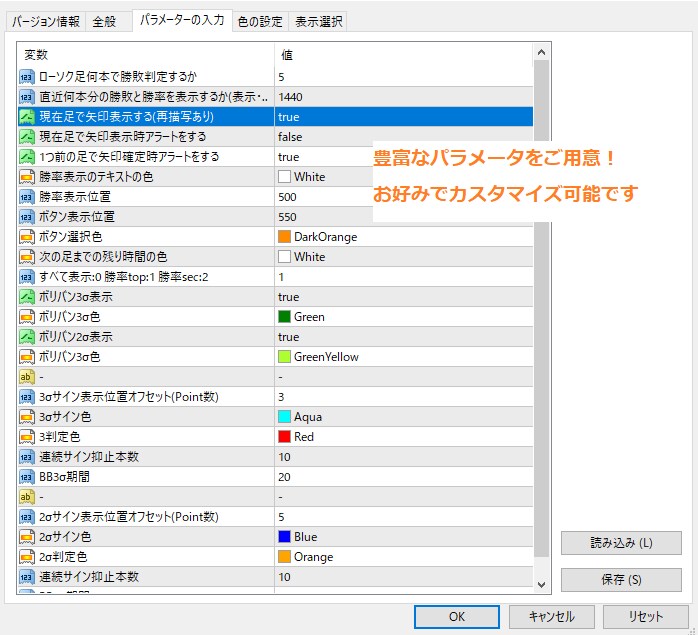Select bool icon for 1つ前の足で矢印確定時アラートをする

pyautogui.click(x=27, y=157)
